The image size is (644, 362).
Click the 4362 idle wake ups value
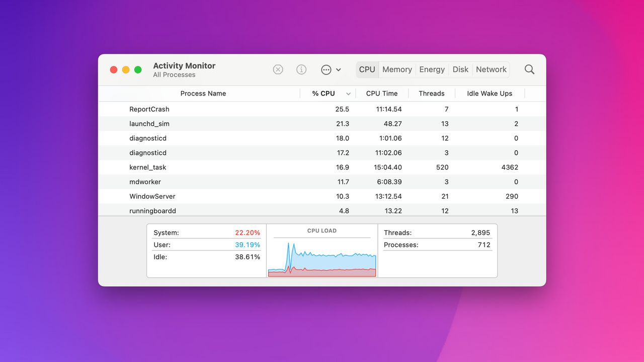click(510, 167)
